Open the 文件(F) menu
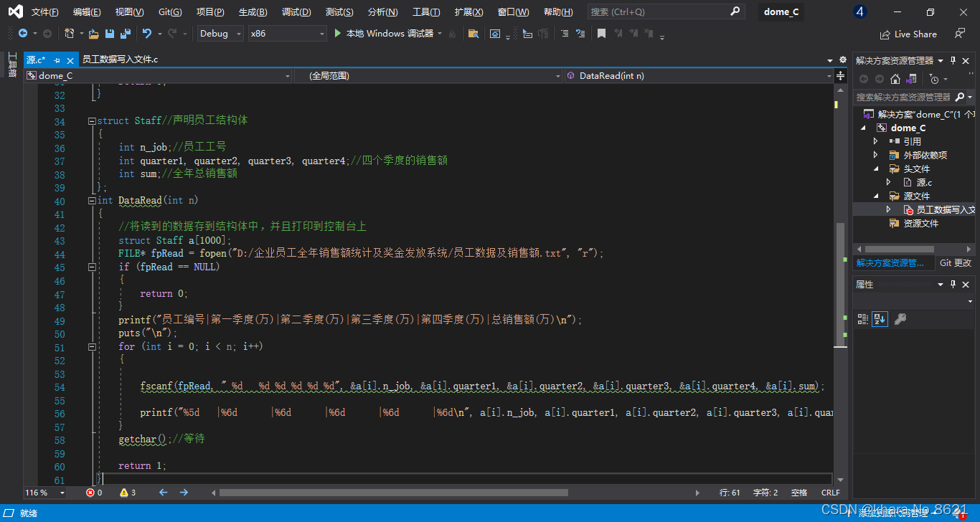Image resolution: width=980 pixels, height=522 pixels. [44, 11]
